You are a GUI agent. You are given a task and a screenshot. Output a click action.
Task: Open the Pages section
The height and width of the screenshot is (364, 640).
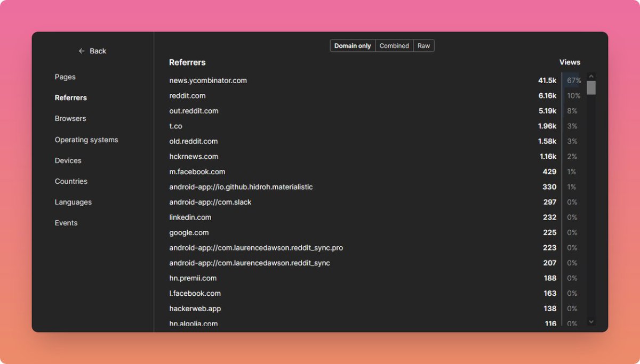(x=65, y=77)
